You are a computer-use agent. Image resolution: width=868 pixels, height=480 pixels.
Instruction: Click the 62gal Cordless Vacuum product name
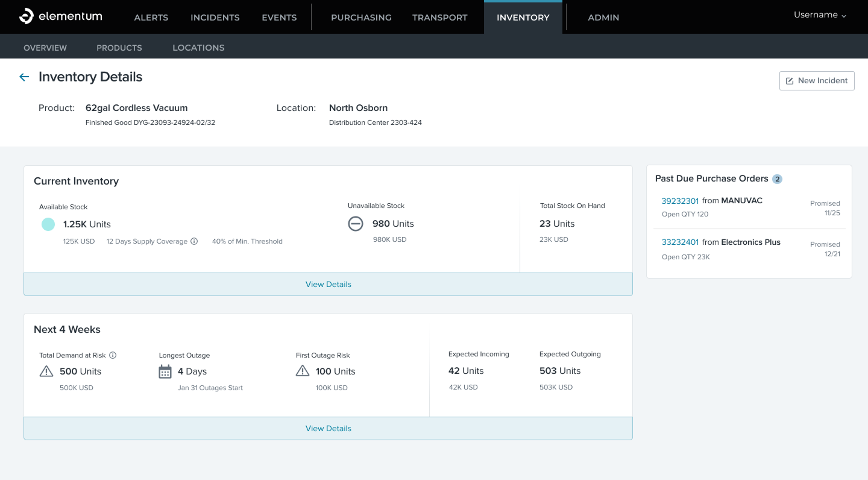click(x=137, y=108)
